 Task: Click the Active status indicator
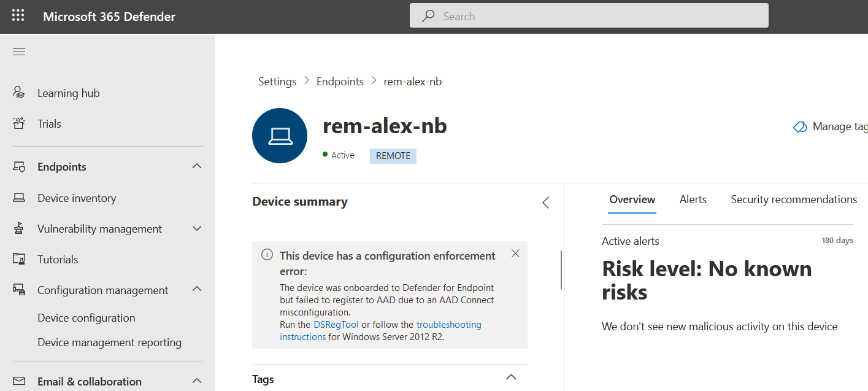(x=339, y=155)
